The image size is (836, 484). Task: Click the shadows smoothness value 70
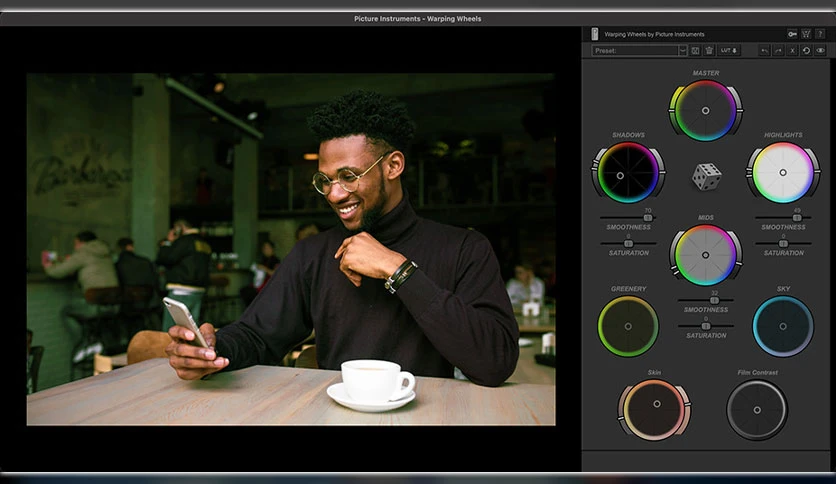(648, 211)
